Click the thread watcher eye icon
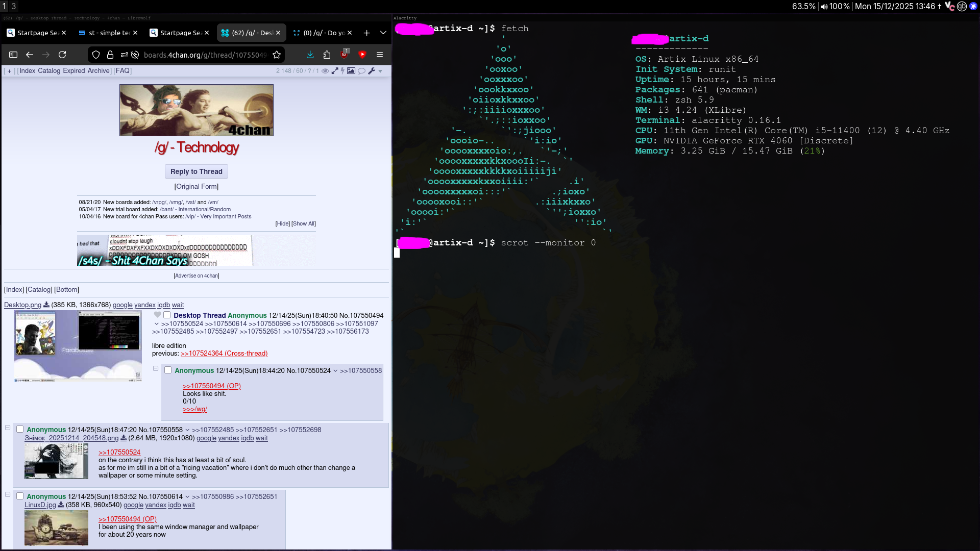Screen dimensions: 980x551 325,71
